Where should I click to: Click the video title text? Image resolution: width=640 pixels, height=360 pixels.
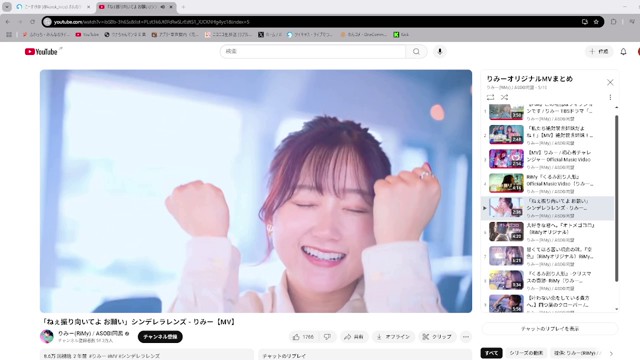tap(139, 322)
